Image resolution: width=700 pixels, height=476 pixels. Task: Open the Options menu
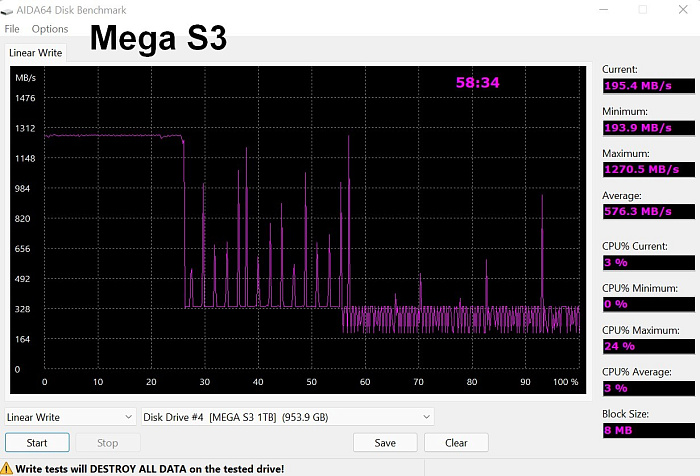click(x=50, y=29)
